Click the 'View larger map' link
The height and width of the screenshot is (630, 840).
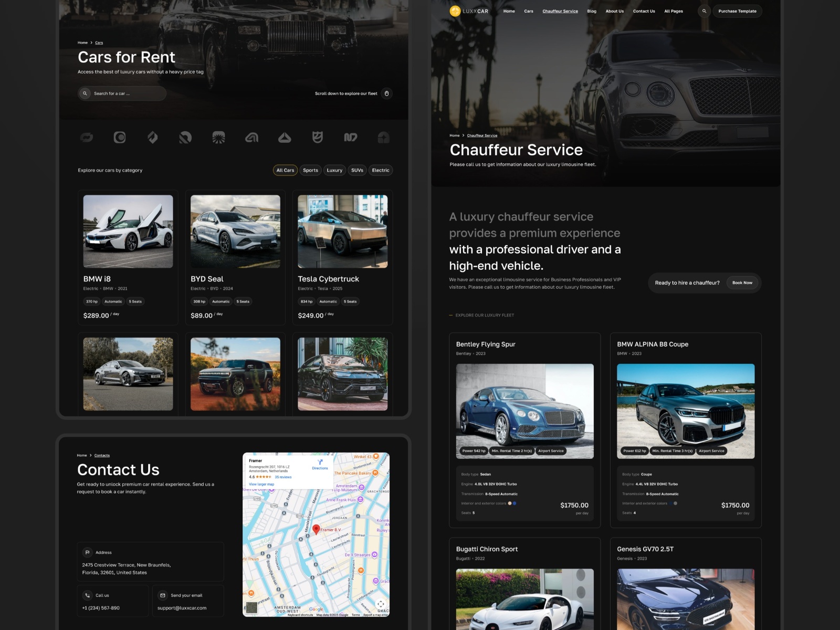point(261,484)
